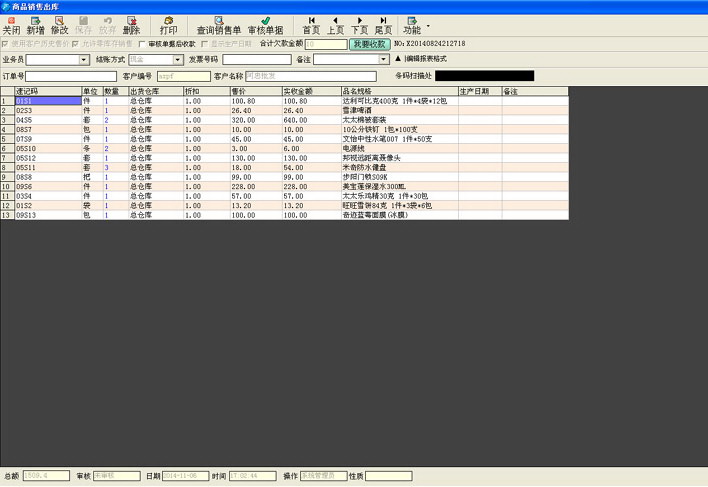Click the 我要收款 button
The width and height of the screenshot is (708, 487).
coord(369,44)
